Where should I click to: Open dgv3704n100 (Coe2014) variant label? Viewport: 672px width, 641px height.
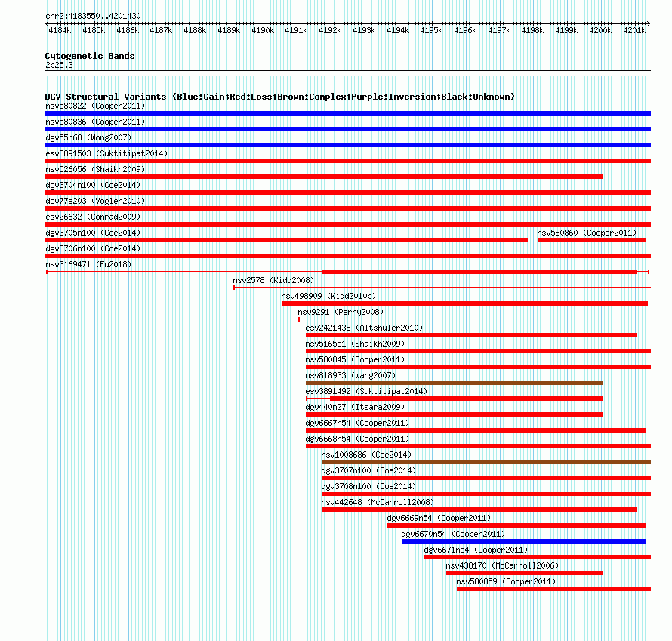[93, 185]
